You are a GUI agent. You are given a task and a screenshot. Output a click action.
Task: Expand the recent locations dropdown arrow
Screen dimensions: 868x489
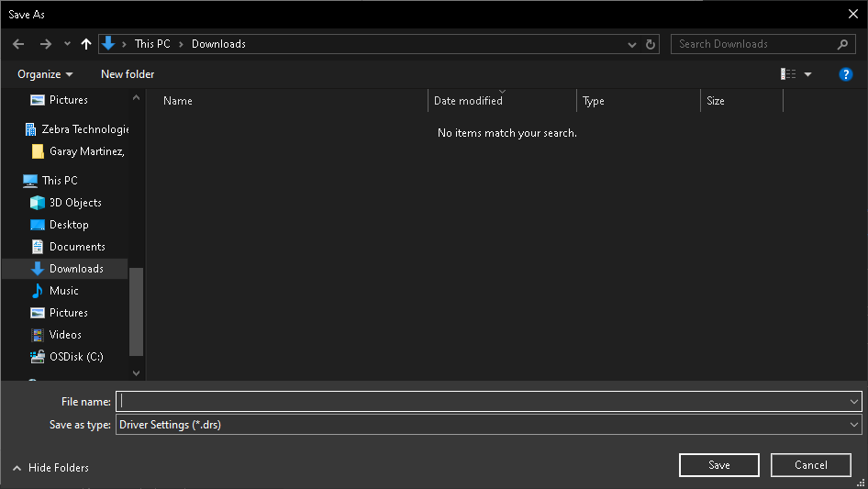point(67,44)
